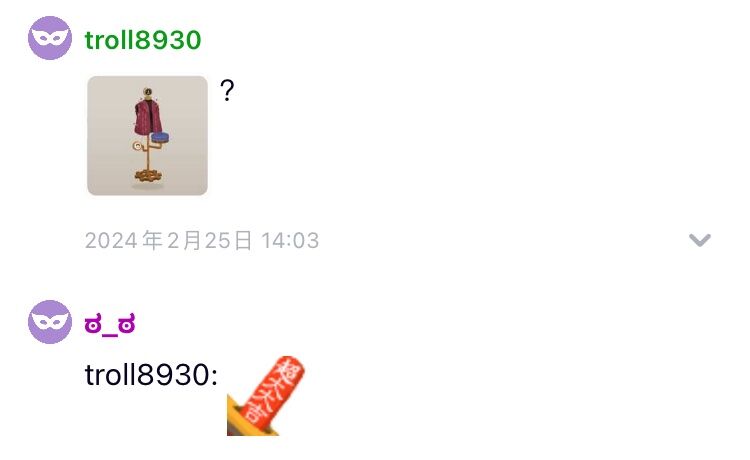Viewport: 750px width, 460px height.
Task: Click the ಠ_ಠ user's mask avatar
Action: pos(50,322)
